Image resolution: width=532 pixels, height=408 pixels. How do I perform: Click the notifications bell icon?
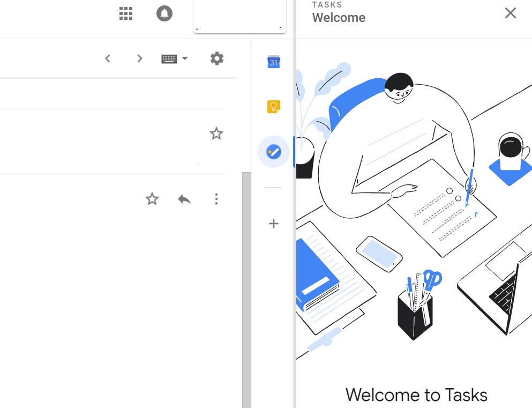click(x=164, y=14)
